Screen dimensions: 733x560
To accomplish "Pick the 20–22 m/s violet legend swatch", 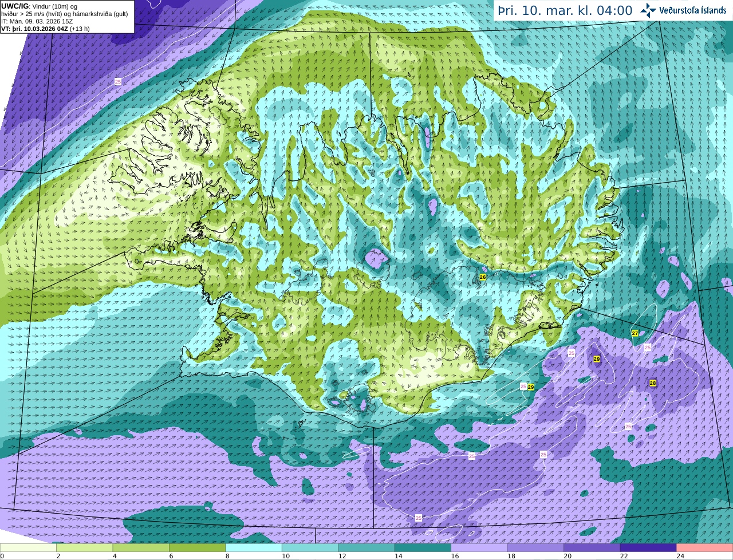I will (x=592, y=548).
